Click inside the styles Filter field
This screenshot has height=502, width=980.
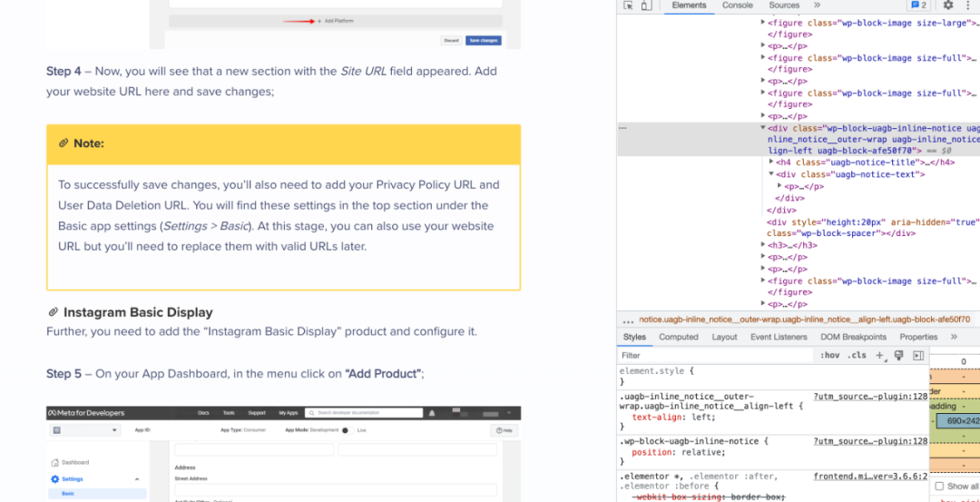click(x=716, y=355)
